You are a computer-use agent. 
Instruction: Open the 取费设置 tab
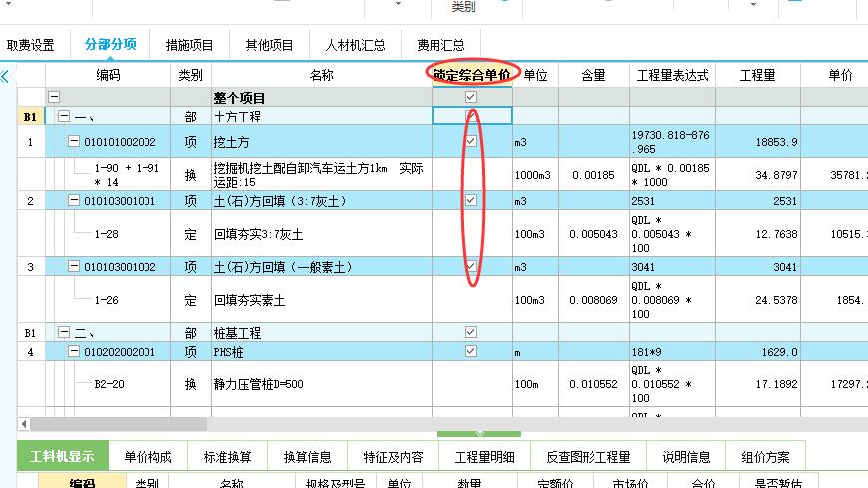(x=31, y=45)
